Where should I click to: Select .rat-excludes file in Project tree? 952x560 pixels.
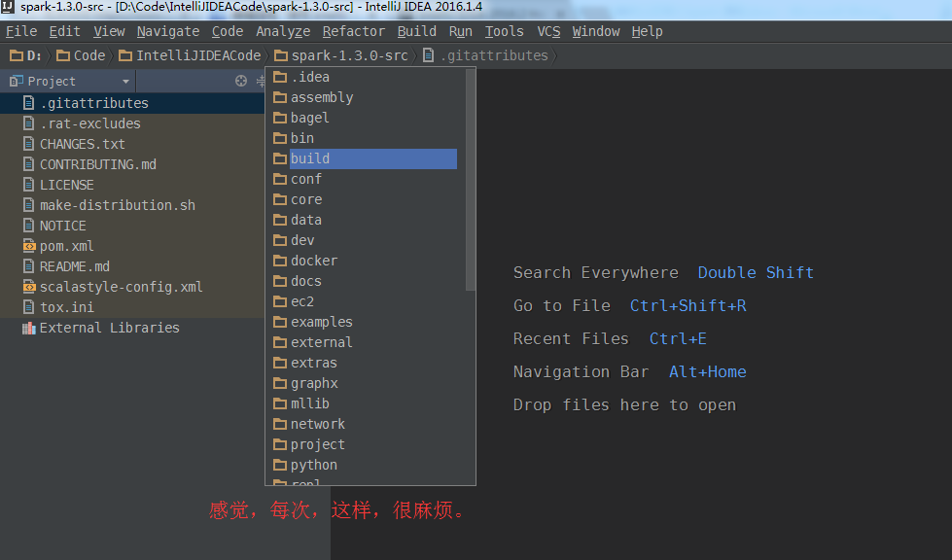click(132, 123)
